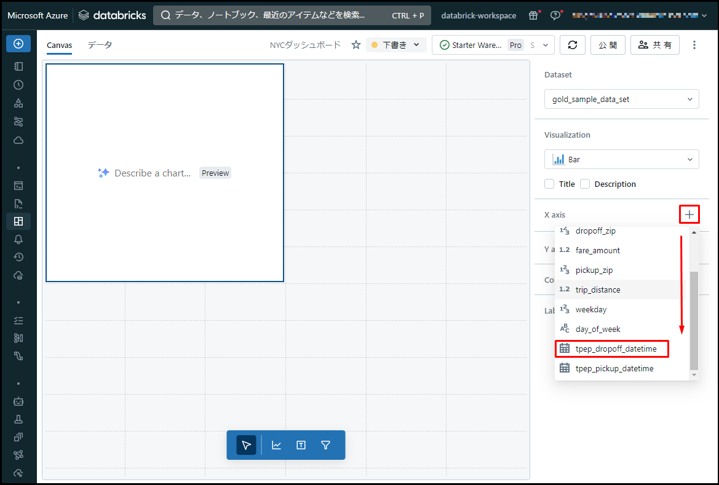This screenshot has height=485, width=719.
Task: Enable the Description checkbox
Action: [585, 184]
